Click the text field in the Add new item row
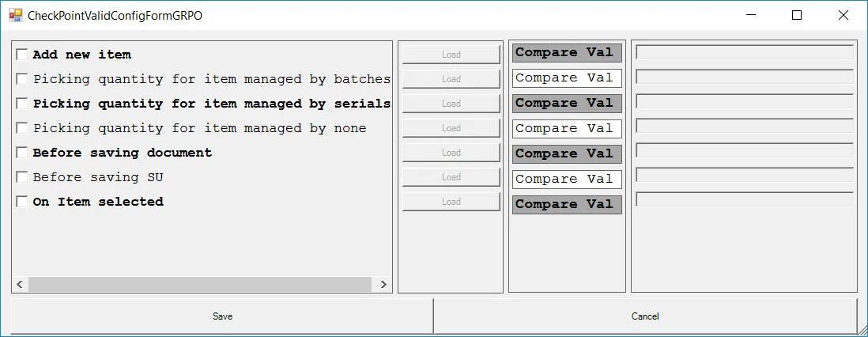The height and width of the screenshot is (337, 868). click(x=744, y=52)
